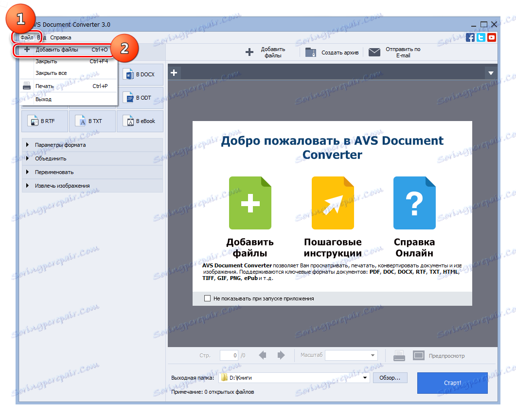Click the printer icon in File menu
The image size is (516, 420).
pyautogui.click(x=27, y=86)
